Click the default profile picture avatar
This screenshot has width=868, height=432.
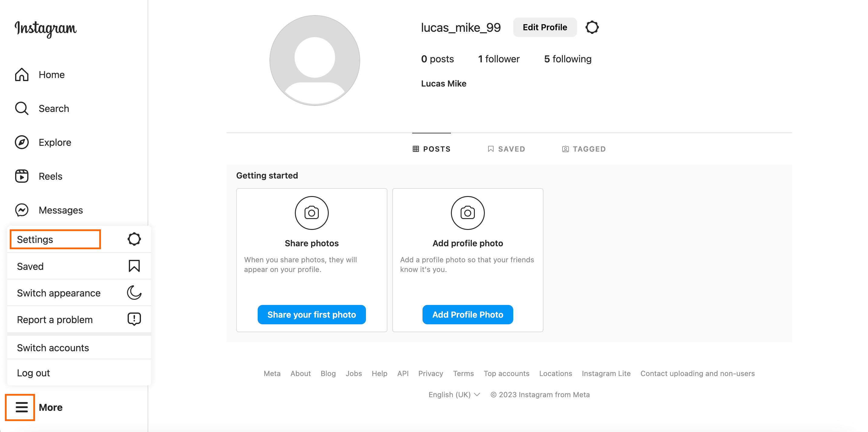pos(314,61)
